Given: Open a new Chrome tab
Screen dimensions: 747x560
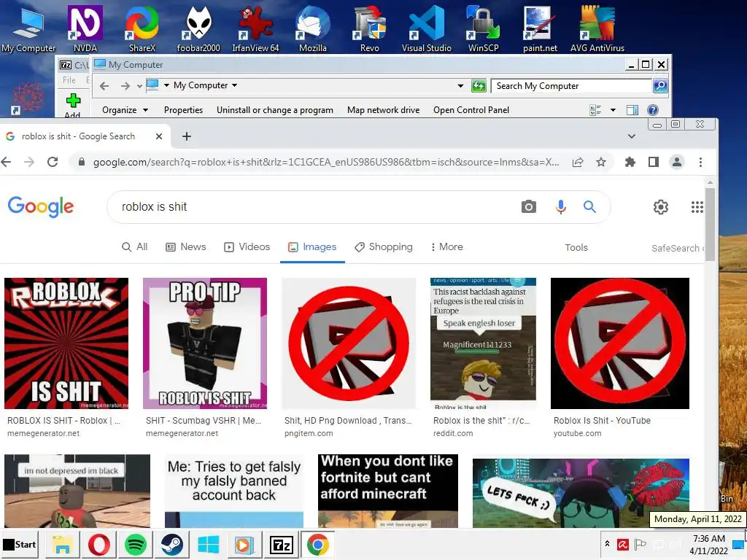Looking at the screenshot, I should pyautogui.click(x=187, y=136).
